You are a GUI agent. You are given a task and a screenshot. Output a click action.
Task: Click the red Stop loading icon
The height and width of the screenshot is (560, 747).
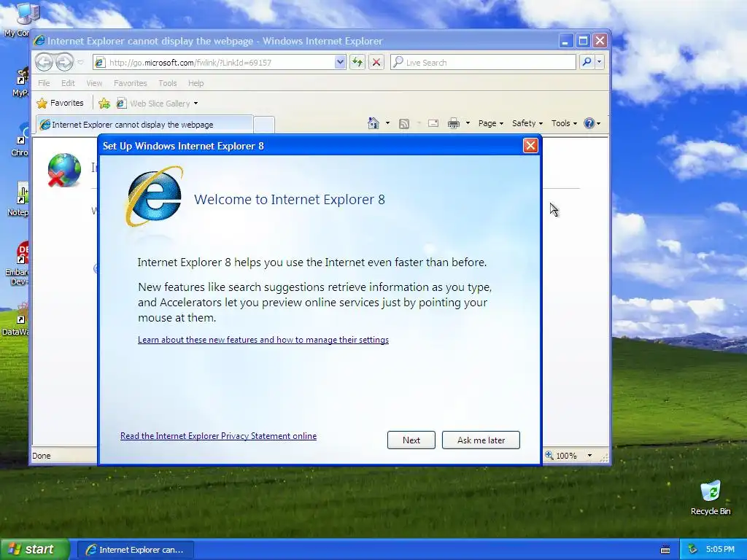tap(376, 63)
